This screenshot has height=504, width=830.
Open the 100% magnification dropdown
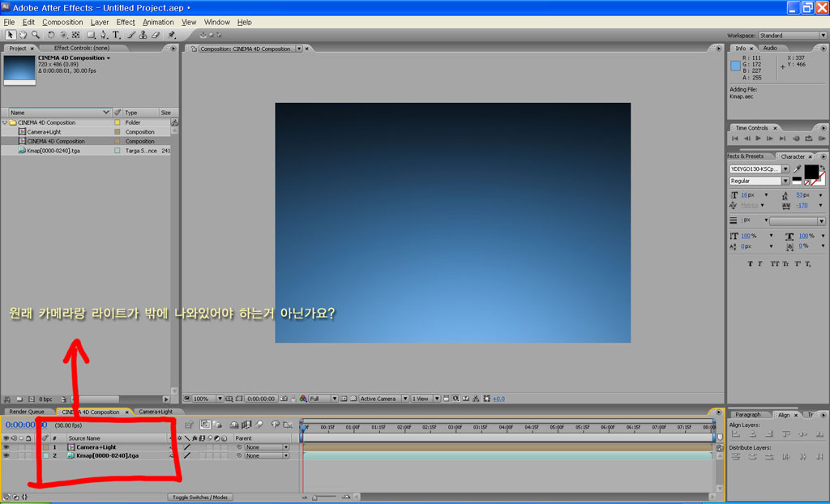coord(207,399)
